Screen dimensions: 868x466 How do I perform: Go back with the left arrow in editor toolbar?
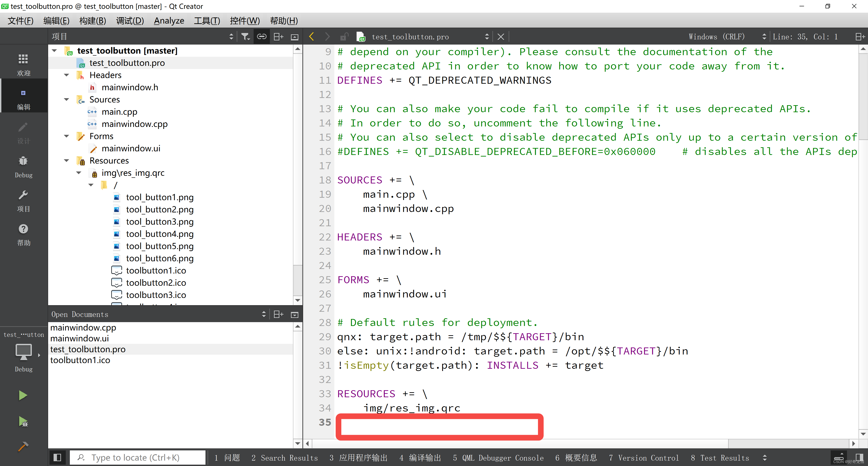click(312, 36)
